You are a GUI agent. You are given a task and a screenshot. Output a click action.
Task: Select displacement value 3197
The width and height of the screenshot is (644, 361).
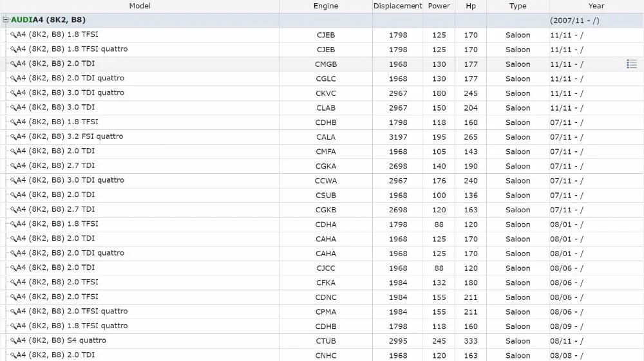coord(398,137)
